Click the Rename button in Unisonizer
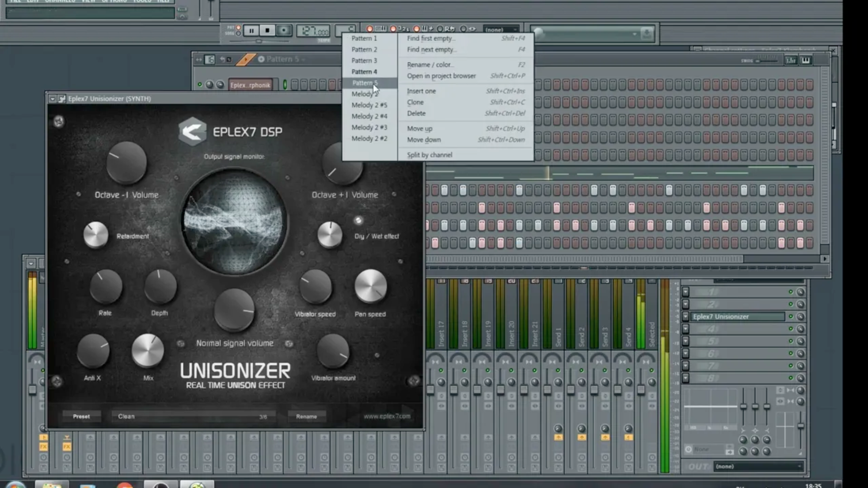Screen dimensions: 868x488 307,416
